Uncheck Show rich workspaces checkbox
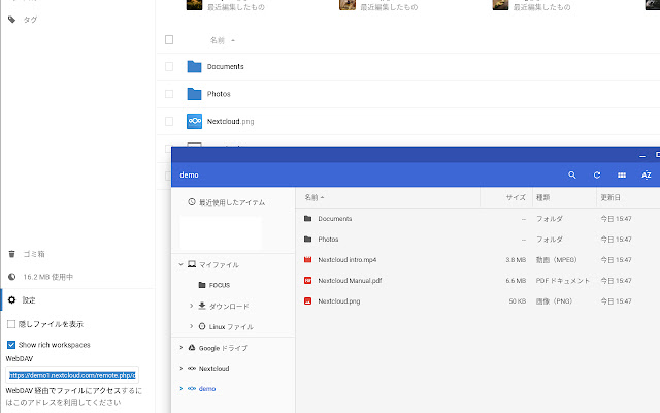The height and width of the screenshot is (413, 660). 11,344
